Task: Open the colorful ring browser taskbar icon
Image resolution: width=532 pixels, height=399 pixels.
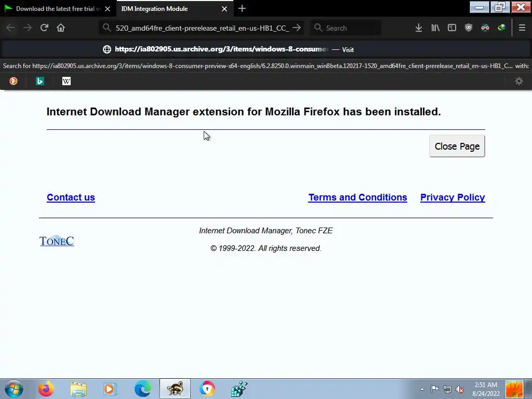Action: 207,389
